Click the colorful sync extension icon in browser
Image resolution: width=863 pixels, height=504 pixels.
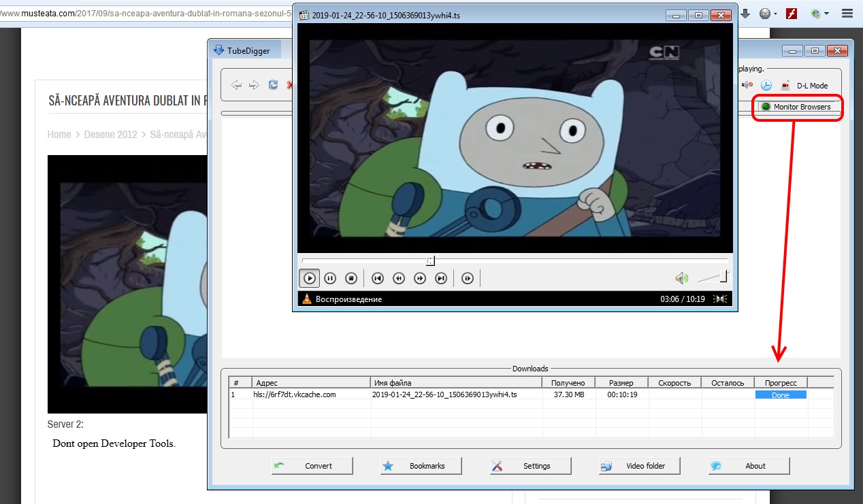pyautogui.click(x=815, y=13)
